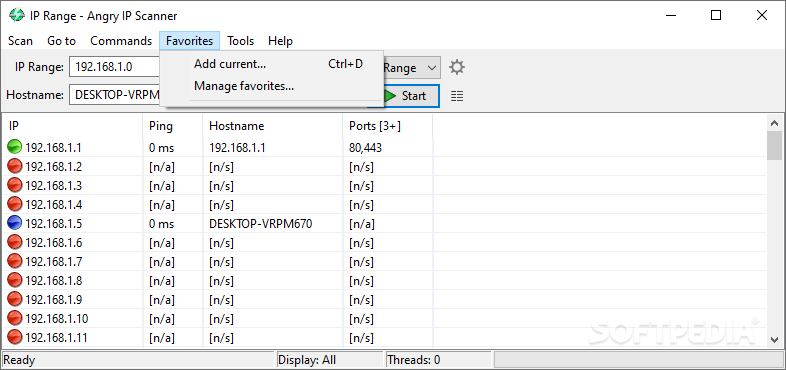This screenshot has height=370, width=786.
Task: Select the [n/s] hostname cell for 192.168.1.9
Action: 221,300
